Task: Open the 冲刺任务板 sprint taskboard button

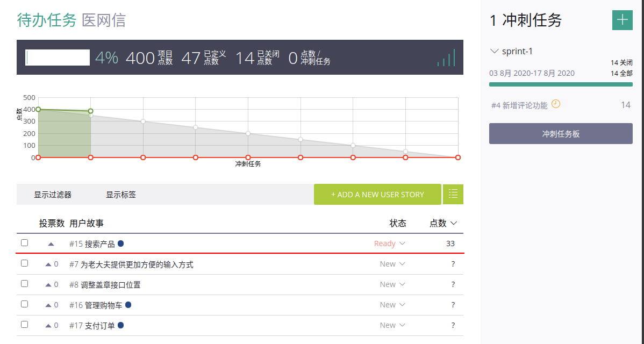Action: [561, 134]
